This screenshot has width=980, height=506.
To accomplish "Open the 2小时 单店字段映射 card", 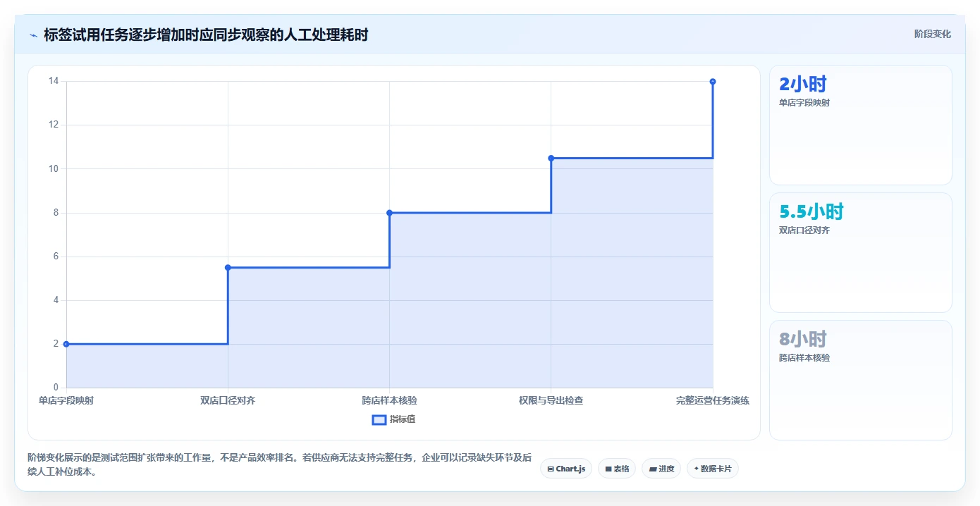I will point(861,125).
